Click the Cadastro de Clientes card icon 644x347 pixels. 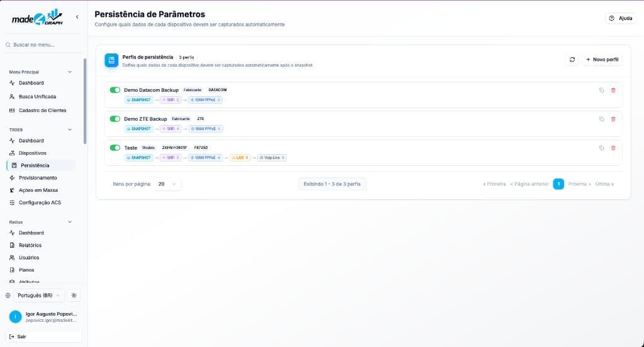(x=12, y=111)
